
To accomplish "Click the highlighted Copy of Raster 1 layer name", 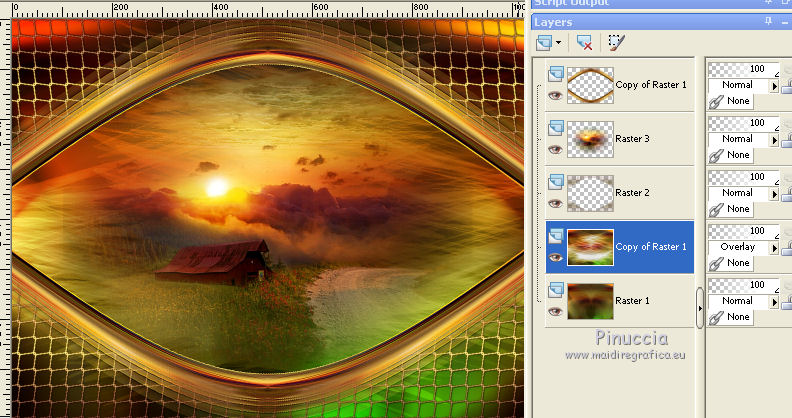I will [x=651, y=247].
